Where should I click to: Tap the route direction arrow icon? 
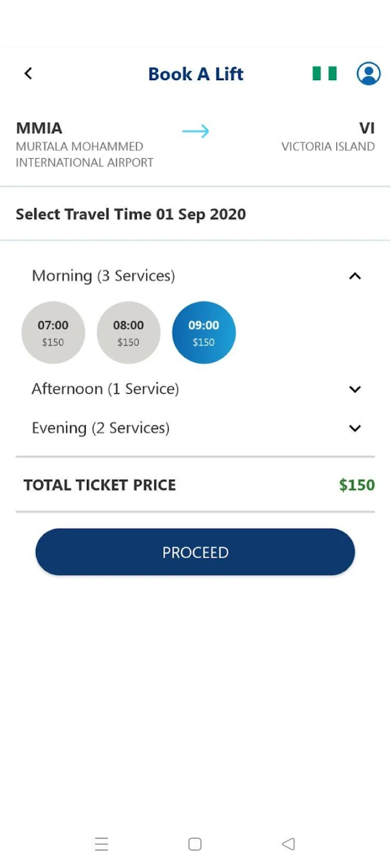click(x=195, y=131)
